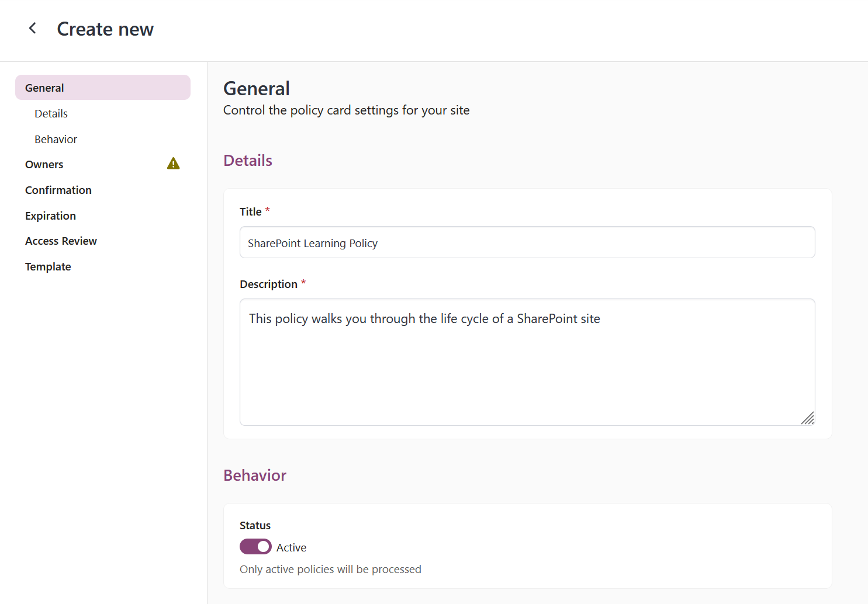
Task: Go to the Confirmation section
Action: pos(58,190)
